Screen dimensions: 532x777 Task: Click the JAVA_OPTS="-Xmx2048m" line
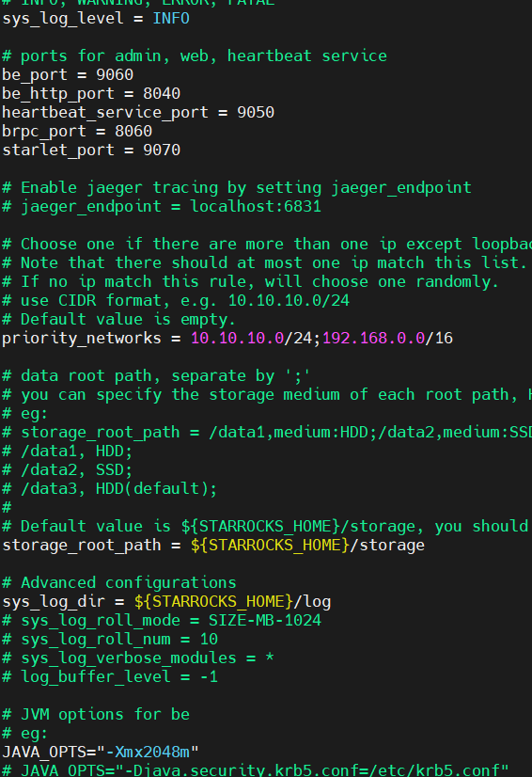pos(101,753)
